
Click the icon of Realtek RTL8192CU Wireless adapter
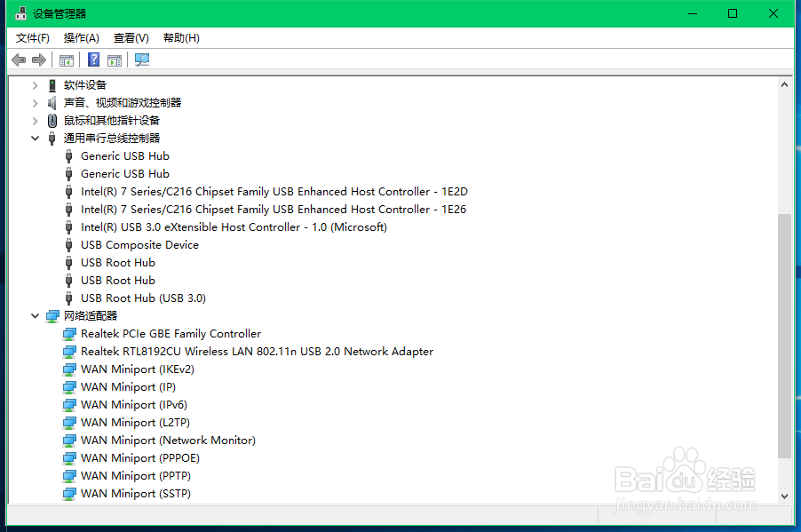tap(69, 352)
